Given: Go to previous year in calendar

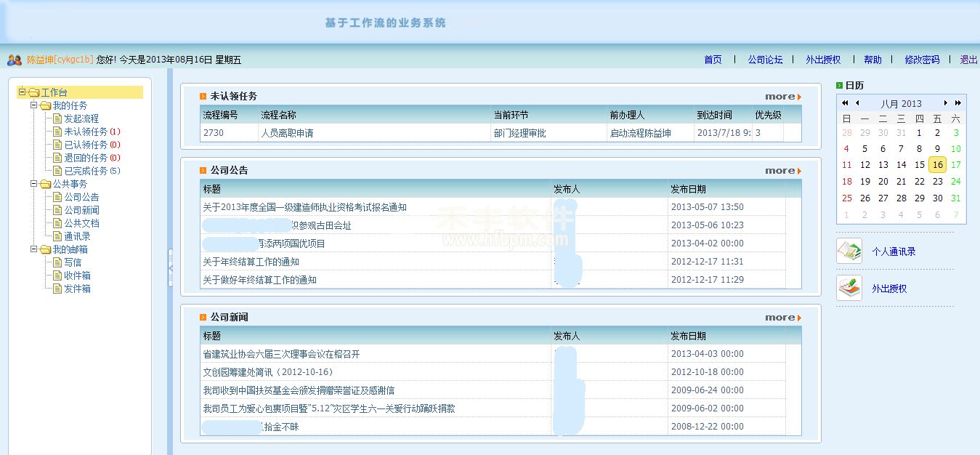Looking at the screenshot, I should pos(846,103).
